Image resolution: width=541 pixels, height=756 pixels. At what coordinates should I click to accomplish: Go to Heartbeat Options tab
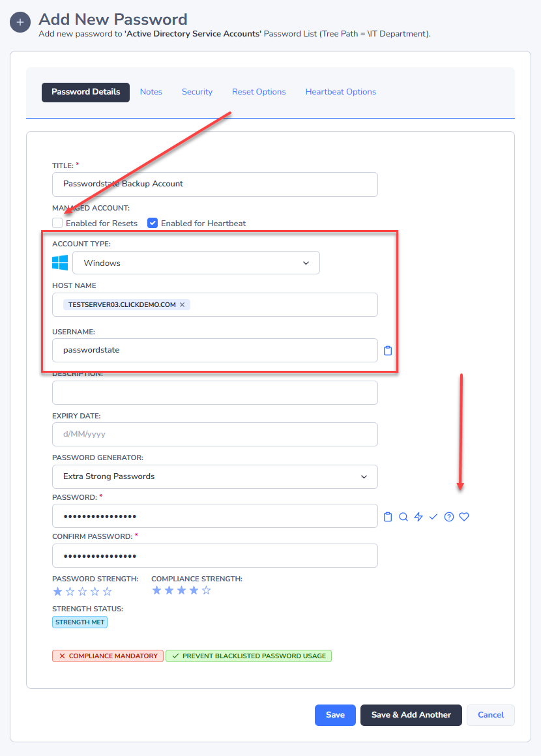click(340, 92)
